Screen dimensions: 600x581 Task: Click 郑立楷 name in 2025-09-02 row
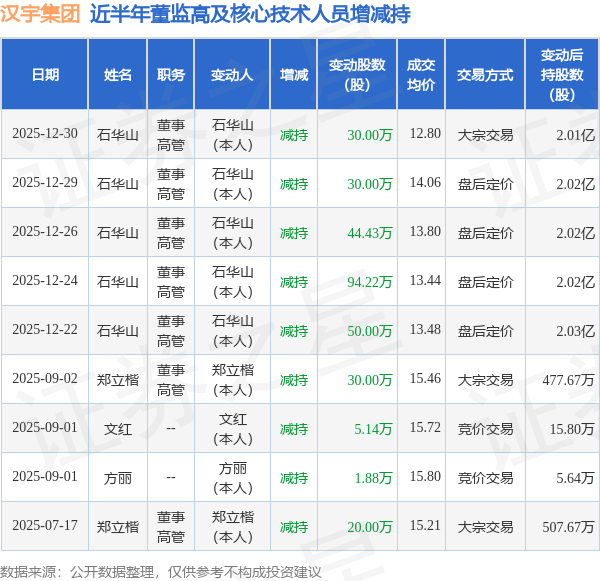pyautogui.click(x=117, y=380)
